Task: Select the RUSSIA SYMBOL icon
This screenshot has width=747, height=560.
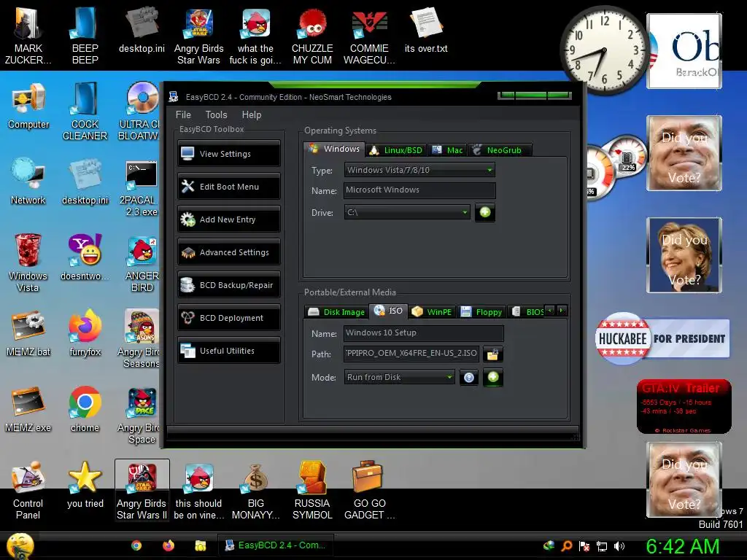Action: click(312, 491)
